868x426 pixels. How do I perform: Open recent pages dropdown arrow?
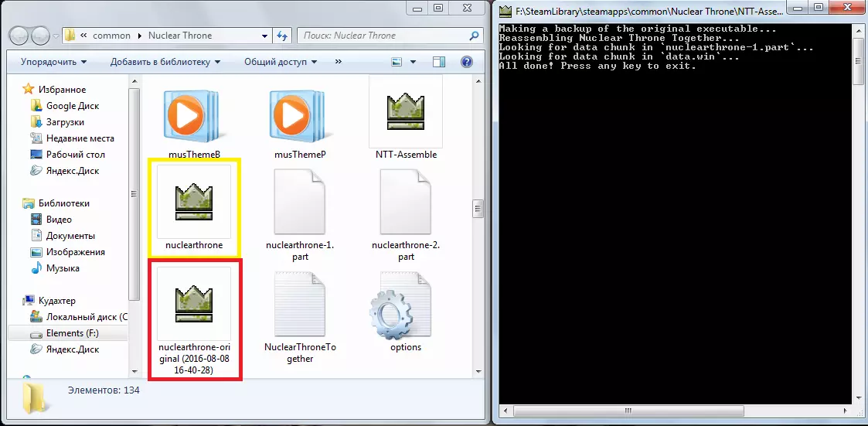(x=56, y=36)
